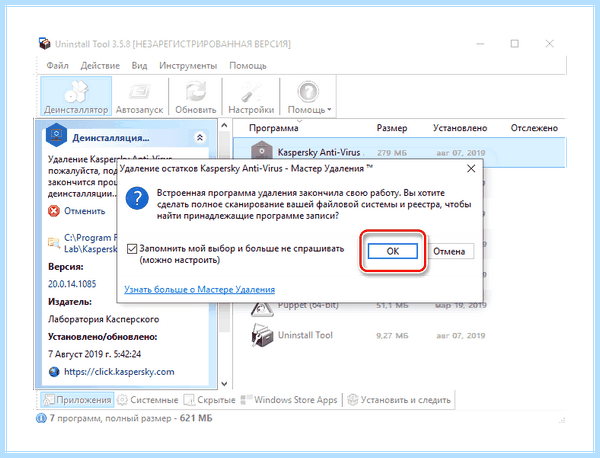Click the folder search icon beside path
Image resolution: width=600 pixels, height=458 pixels.
[x=54, y=243]
